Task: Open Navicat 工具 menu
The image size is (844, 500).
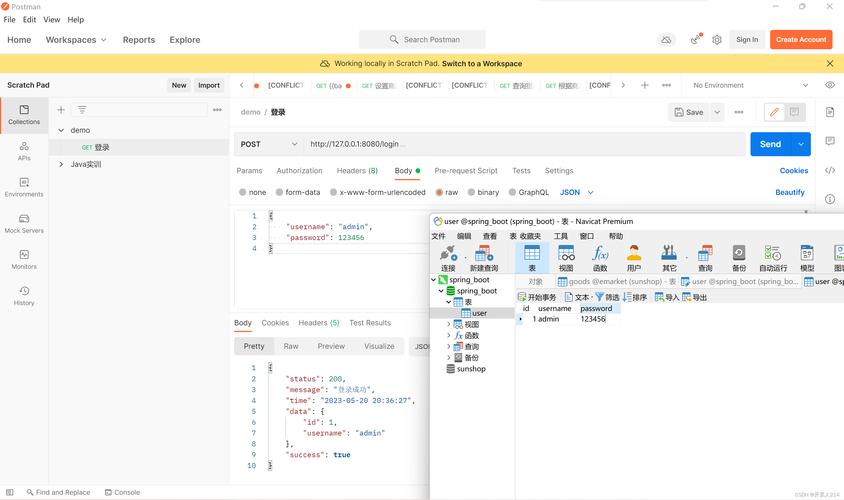Action: point(561,236)
